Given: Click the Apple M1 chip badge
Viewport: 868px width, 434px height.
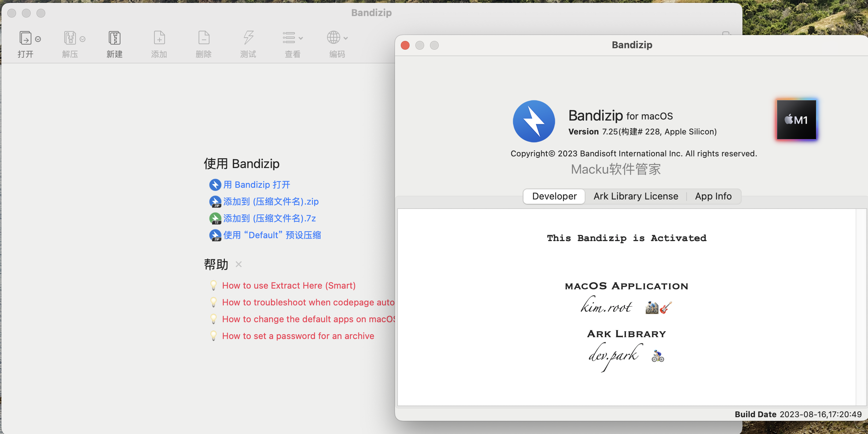Looking at the screenshot, I should click(x=796, y=120).
